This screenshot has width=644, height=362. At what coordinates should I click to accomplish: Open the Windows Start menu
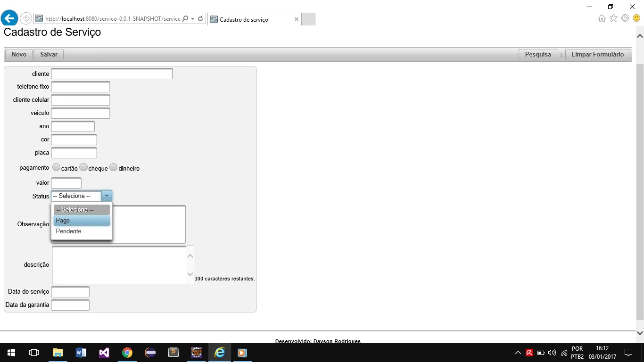coord(11,353)
